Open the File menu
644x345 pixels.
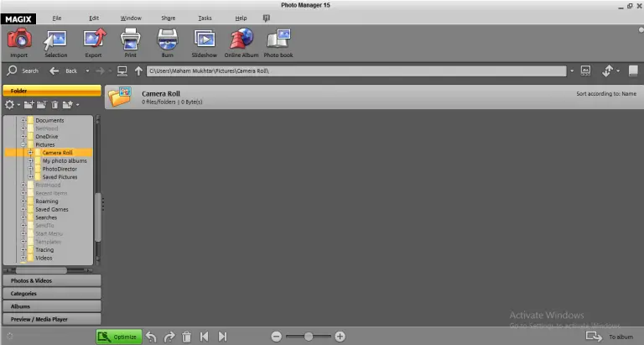pos(57,18)
